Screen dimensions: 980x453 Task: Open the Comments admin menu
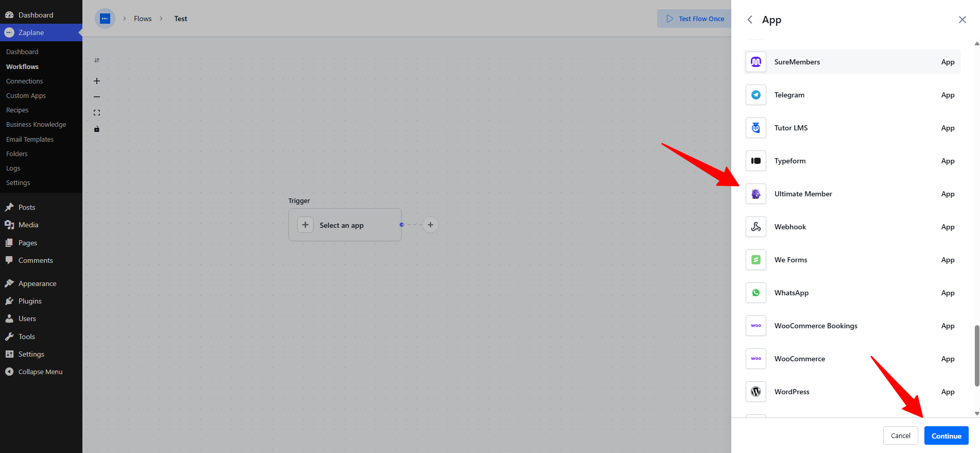(x=41, y=260)
